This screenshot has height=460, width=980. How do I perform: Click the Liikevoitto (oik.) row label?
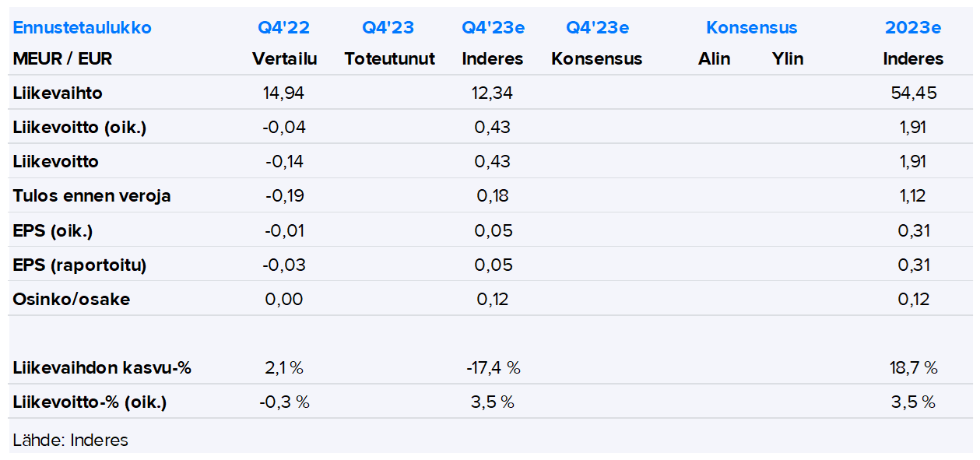[79, 128]
